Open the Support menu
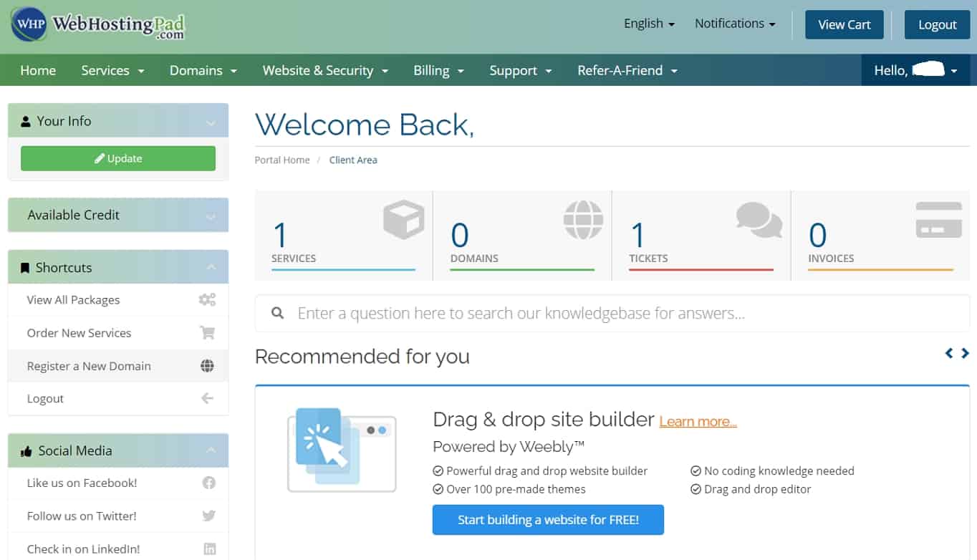977x560 pixels. click(x=520, y=70)
